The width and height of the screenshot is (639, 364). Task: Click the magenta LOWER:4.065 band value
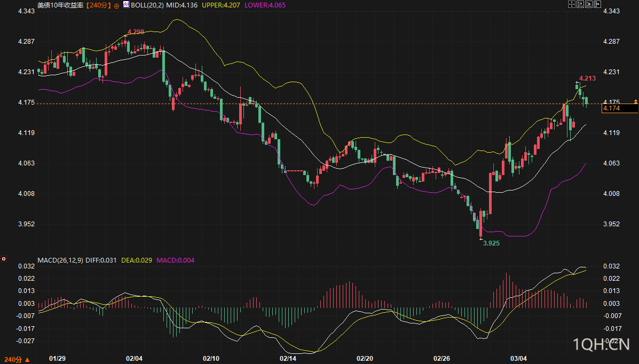tap(265, 5)
